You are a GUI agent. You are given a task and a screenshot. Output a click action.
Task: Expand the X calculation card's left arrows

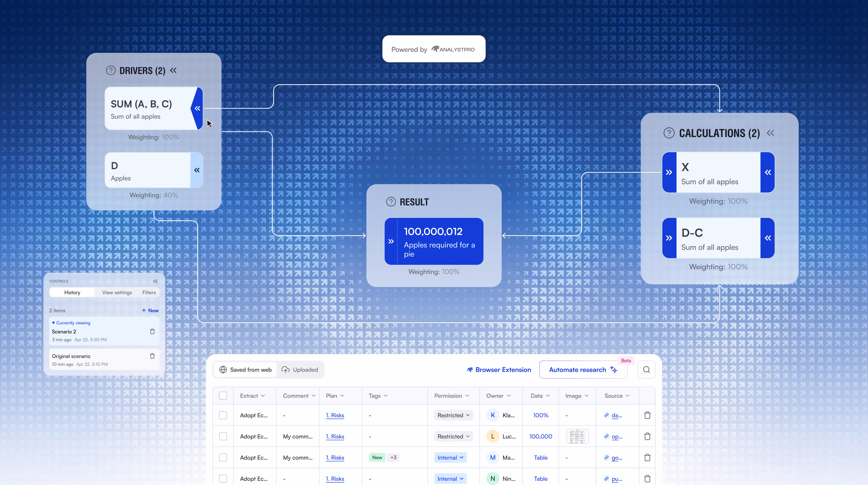pyautogui.click(x=669, y=172)
